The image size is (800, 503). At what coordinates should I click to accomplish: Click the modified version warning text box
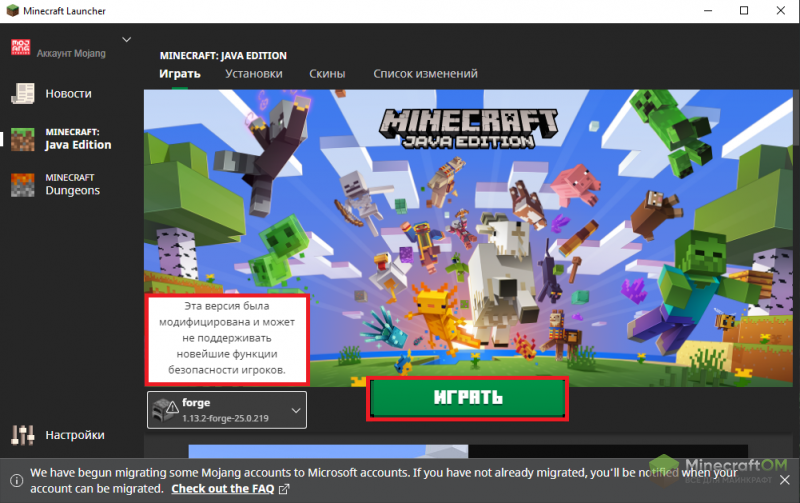[x=228, y=339]
